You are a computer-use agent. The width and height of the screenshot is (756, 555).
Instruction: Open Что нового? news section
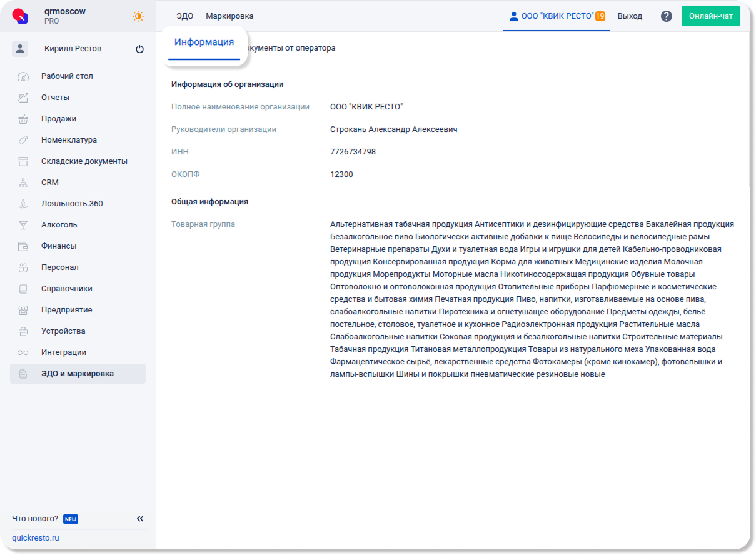(x=35, y=519)
